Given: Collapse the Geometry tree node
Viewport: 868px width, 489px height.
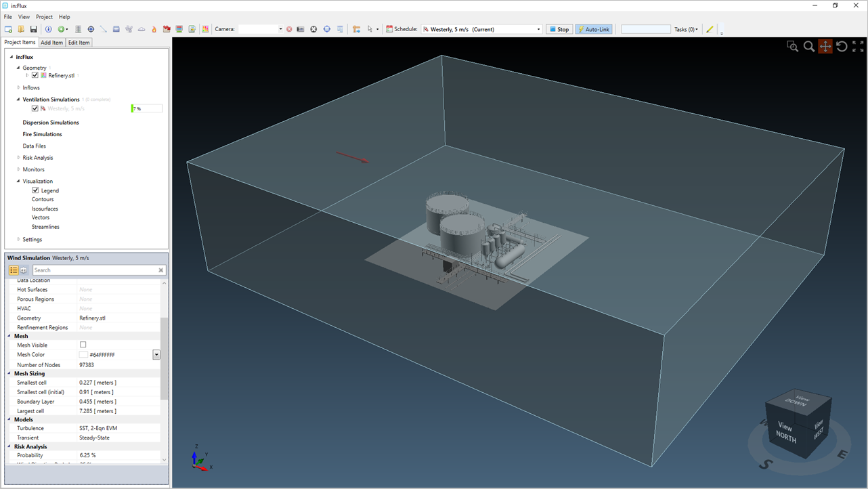Looking at the screenshot, I should point(19,68).
